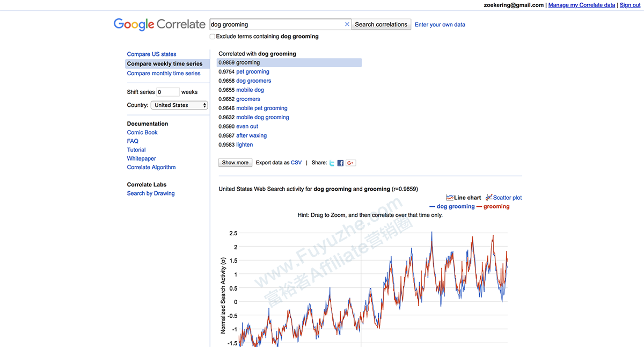The image size is (644, 347).
Task: Share results on Facebook
Action: click(340, 163)
